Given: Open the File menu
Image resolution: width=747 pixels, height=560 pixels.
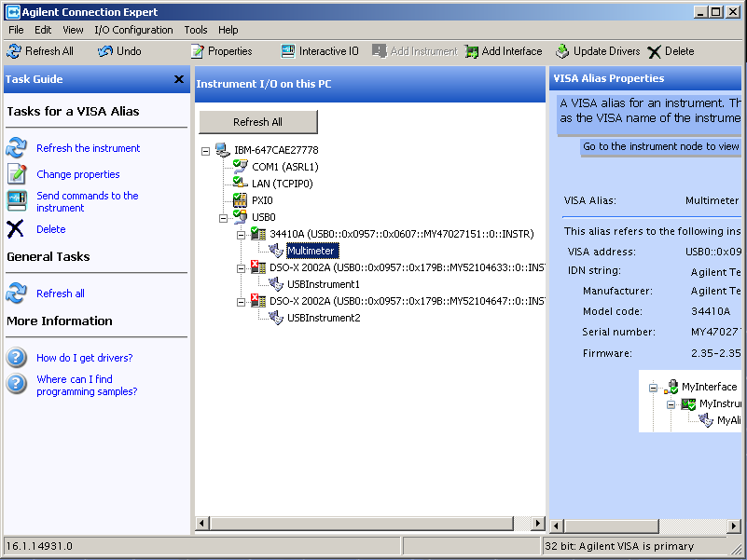Looking at the screenshot, I should (16, 30).
